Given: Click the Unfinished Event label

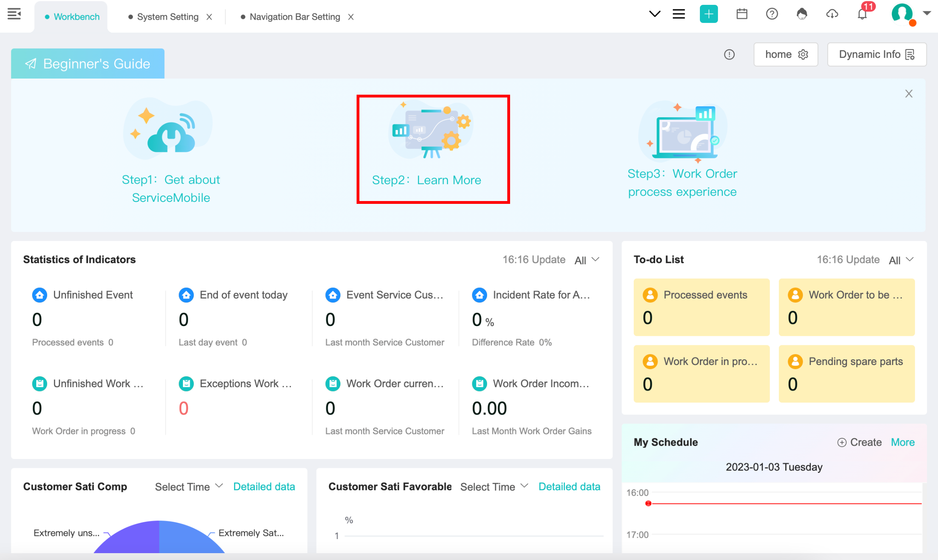Looking at the screenshot, I should point(93,295).
